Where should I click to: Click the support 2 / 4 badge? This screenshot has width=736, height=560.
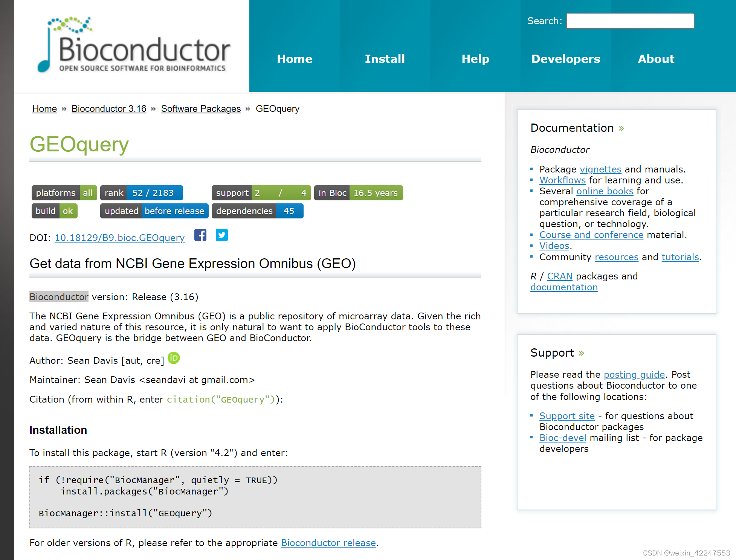(261, 193)
